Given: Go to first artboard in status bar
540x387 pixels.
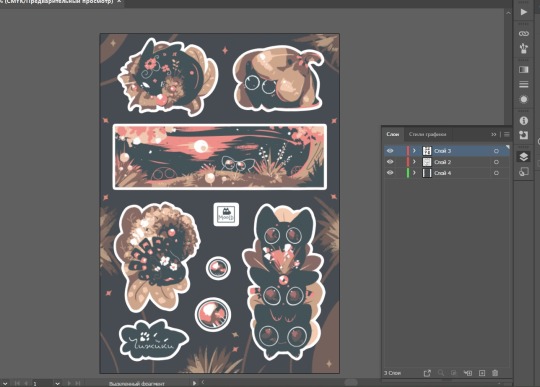Looking at the screenshot, I should (17, 383).
